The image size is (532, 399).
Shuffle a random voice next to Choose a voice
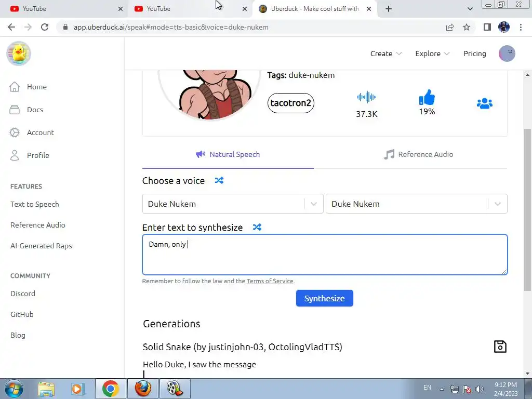[219, 180]
